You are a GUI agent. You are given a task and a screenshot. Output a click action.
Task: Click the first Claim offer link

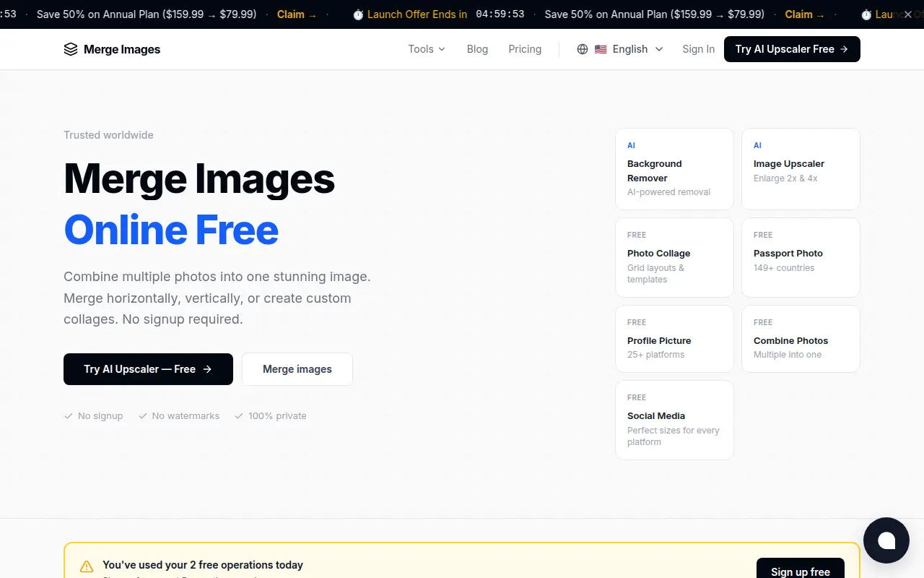pyautogui.click(x=297, y=14)
